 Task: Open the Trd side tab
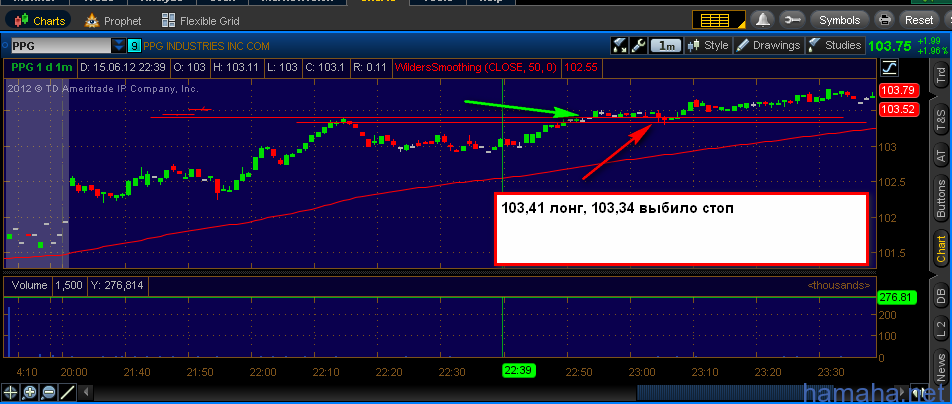pyautogui.click(x=940, y=75)
